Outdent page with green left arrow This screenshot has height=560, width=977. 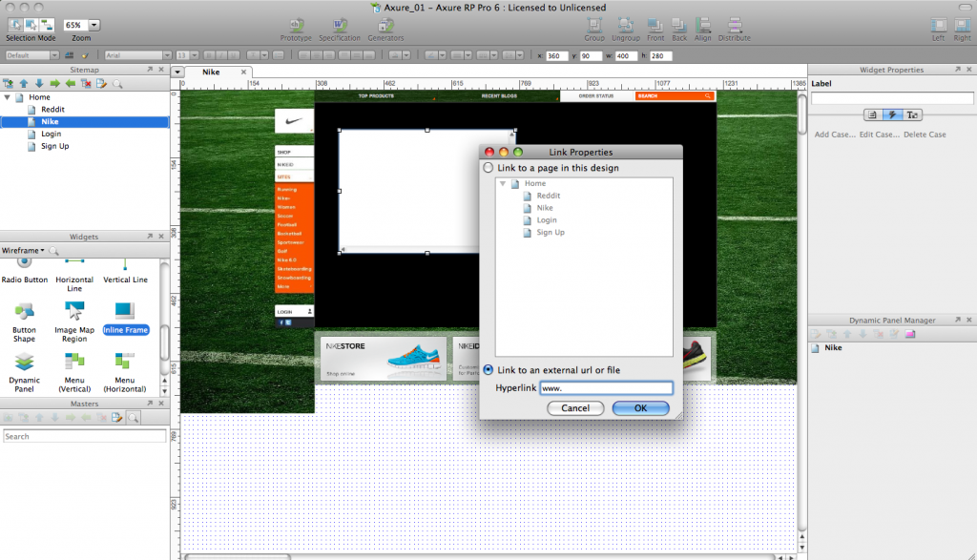point(71,83)
